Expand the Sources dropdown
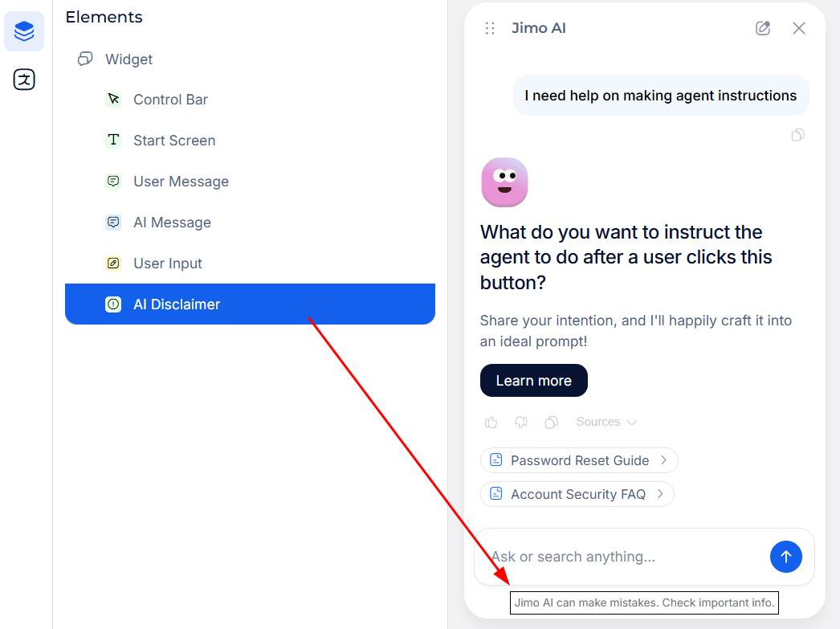Image resolution: width=840 pixels, height=629 pixels. [606, 423]
